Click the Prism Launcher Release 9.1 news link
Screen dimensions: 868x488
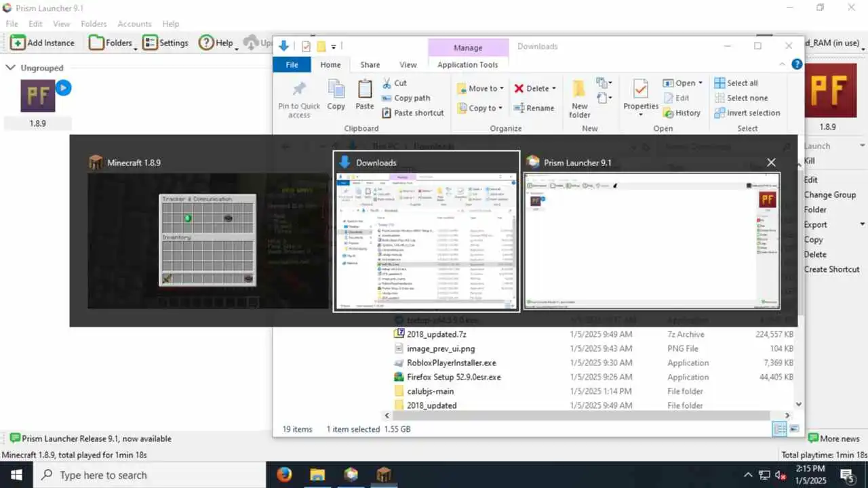click(x=90, y=439)
